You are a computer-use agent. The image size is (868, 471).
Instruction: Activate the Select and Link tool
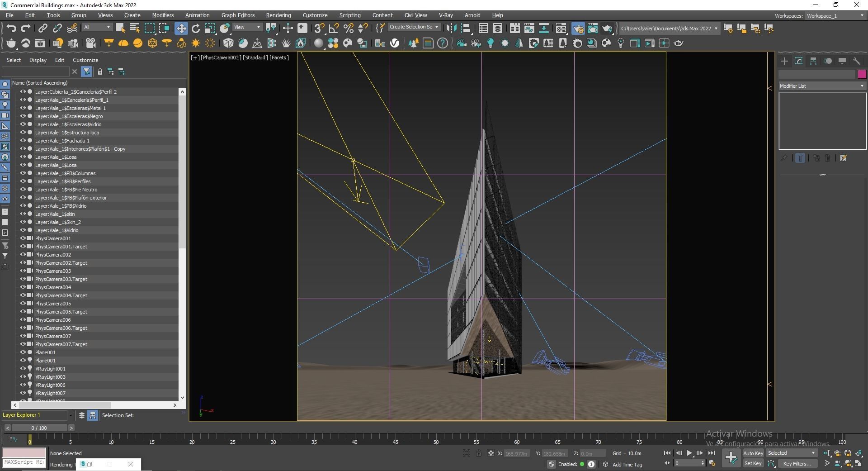[42, 29]
